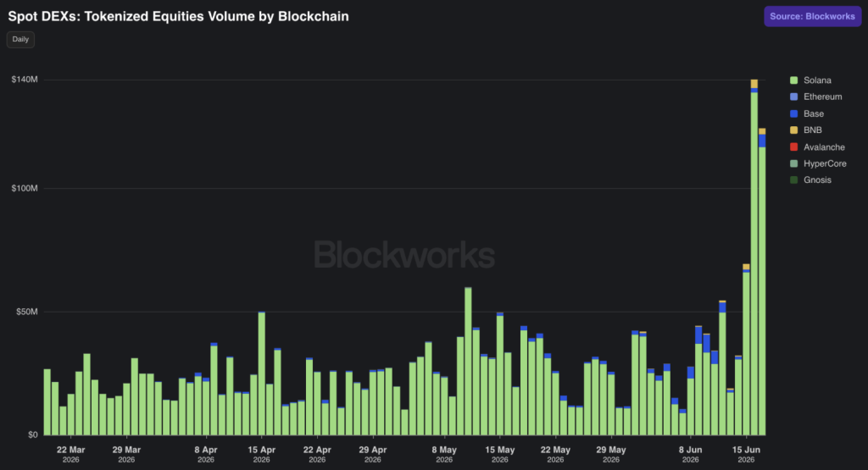
Task: Click the 15 Apr 2026 x-axis label
Action: click(261, 454)
